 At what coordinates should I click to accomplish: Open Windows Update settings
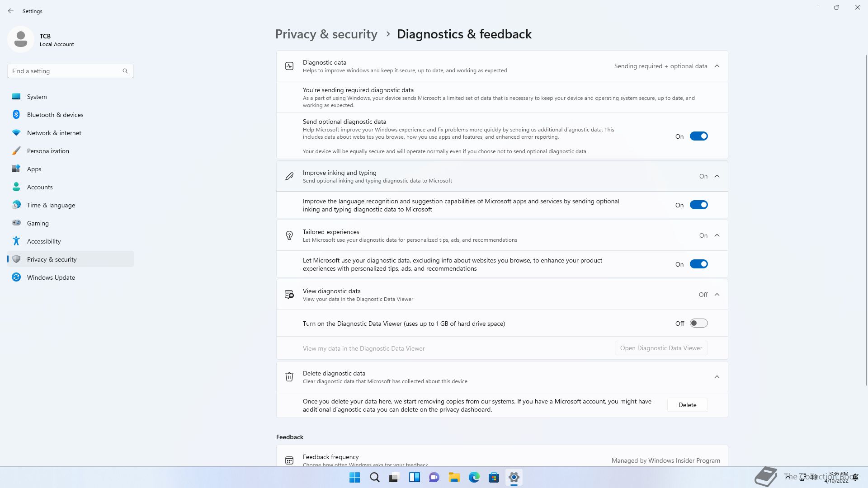(71, 277)
